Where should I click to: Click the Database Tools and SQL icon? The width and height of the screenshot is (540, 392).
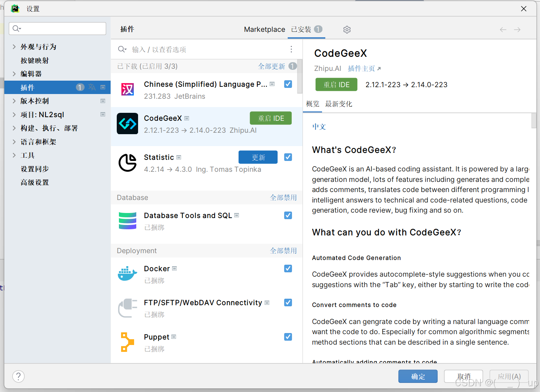128,221
